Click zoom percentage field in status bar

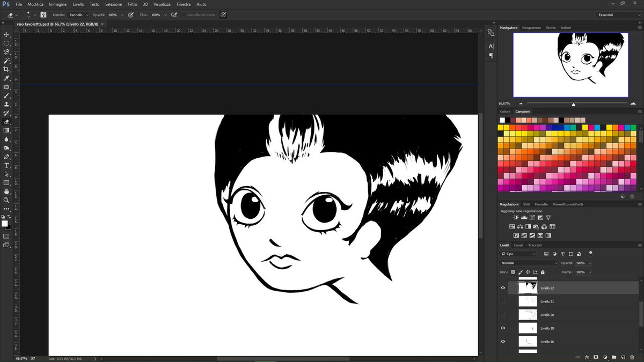(x=21, y=358)
